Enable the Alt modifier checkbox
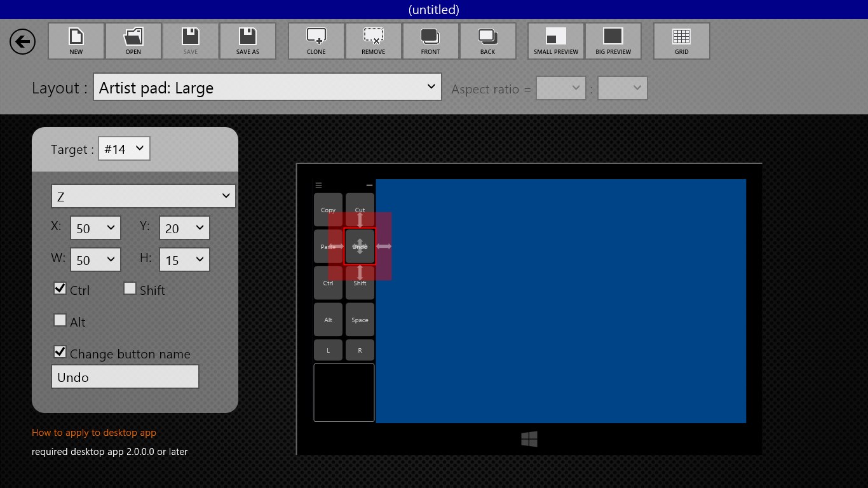Viewport: 868px width, 488px height. click(60, 320)
